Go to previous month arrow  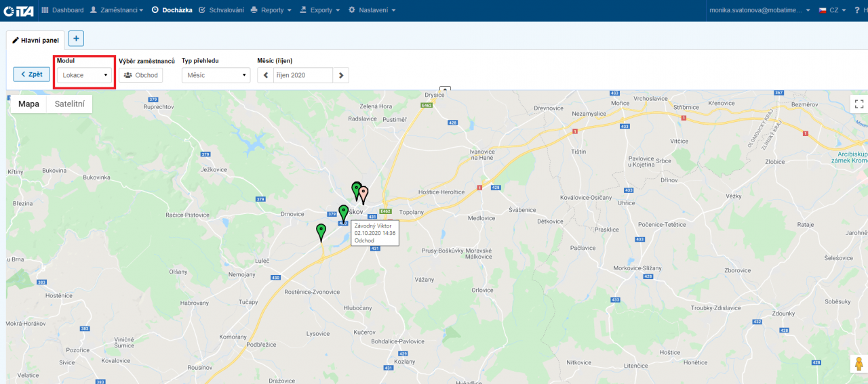[266, 75]
